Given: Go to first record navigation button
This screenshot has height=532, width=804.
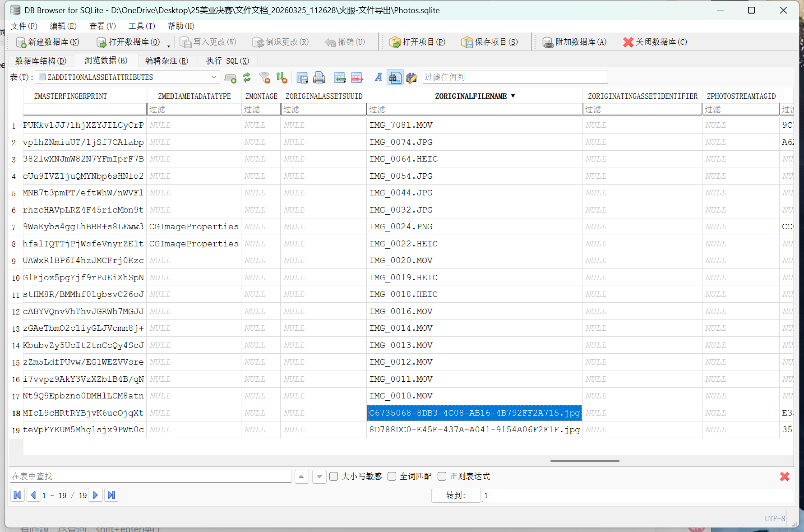Looking at the screenshot, I should (x=18, y=495).
